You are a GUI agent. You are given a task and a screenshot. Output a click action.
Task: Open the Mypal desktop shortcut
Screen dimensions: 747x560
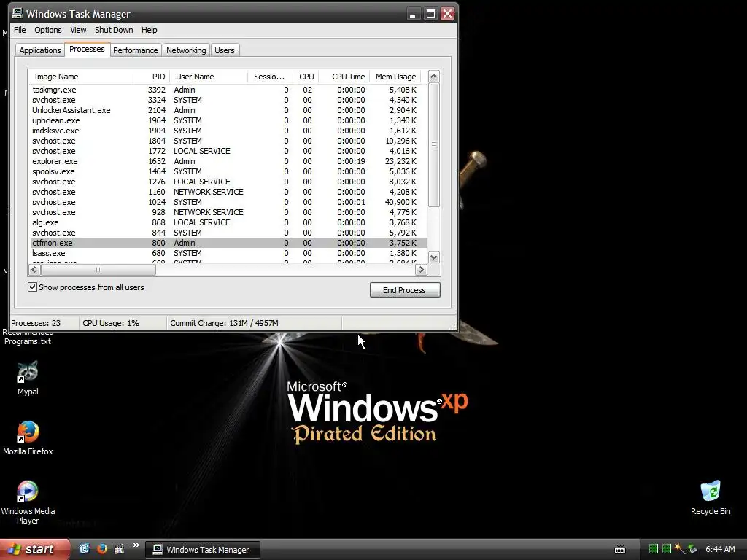point(28,378)
